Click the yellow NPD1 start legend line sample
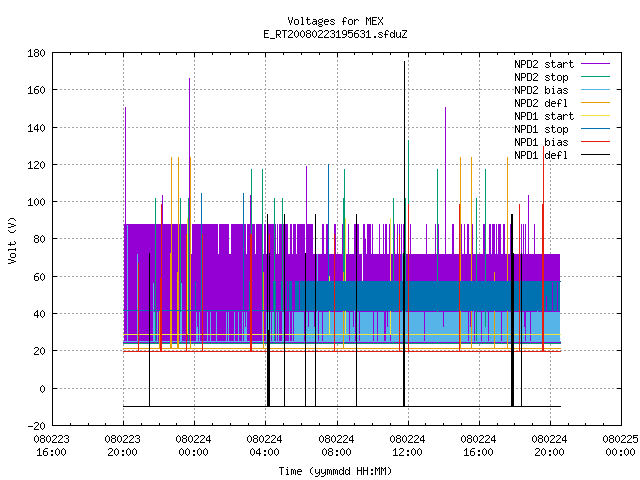This screenshot has height=480, width=640. point(595,116)
